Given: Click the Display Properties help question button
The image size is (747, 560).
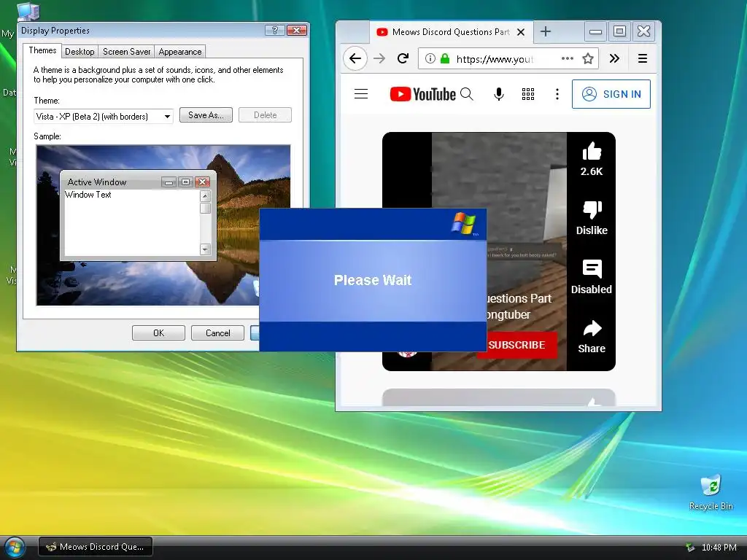Looking at the screenshot, I should click(275, 30).
